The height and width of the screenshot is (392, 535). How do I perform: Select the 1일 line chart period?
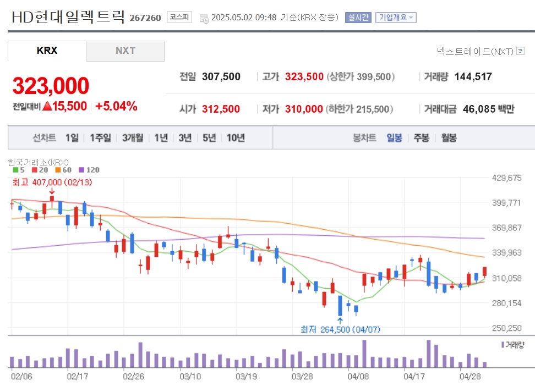tap(72, 137)
